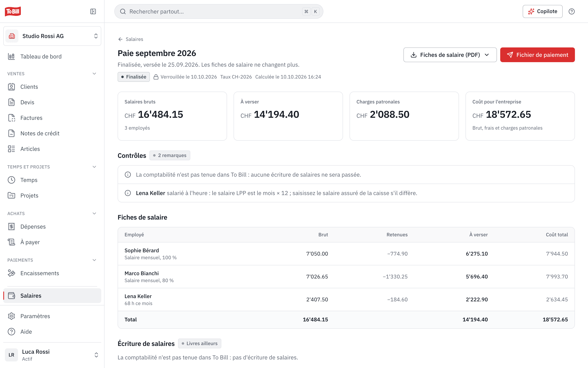Click the Rechercher partout search field
This screenshot has width=588, height=368.
pyautogui.click(x=219, y=11)
